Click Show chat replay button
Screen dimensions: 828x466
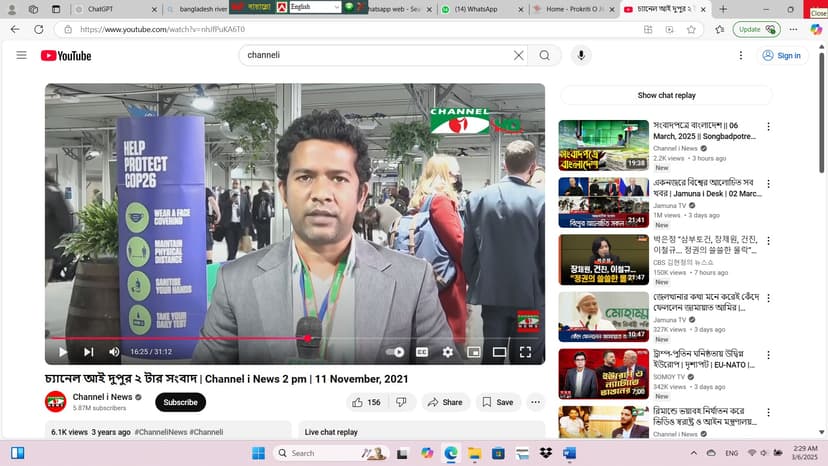pyautogui.click(x=666, y=95)
